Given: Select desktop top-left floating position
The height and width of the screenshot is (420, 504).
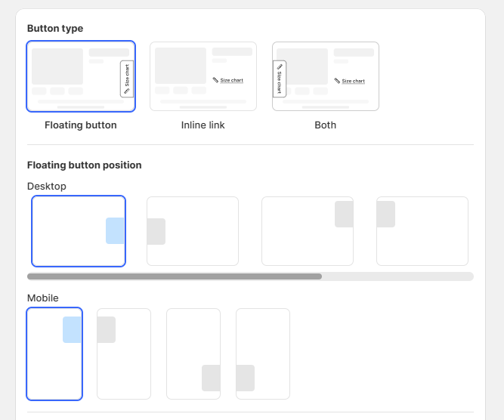Looking at the screenshot, I should [x=422, y=231].
